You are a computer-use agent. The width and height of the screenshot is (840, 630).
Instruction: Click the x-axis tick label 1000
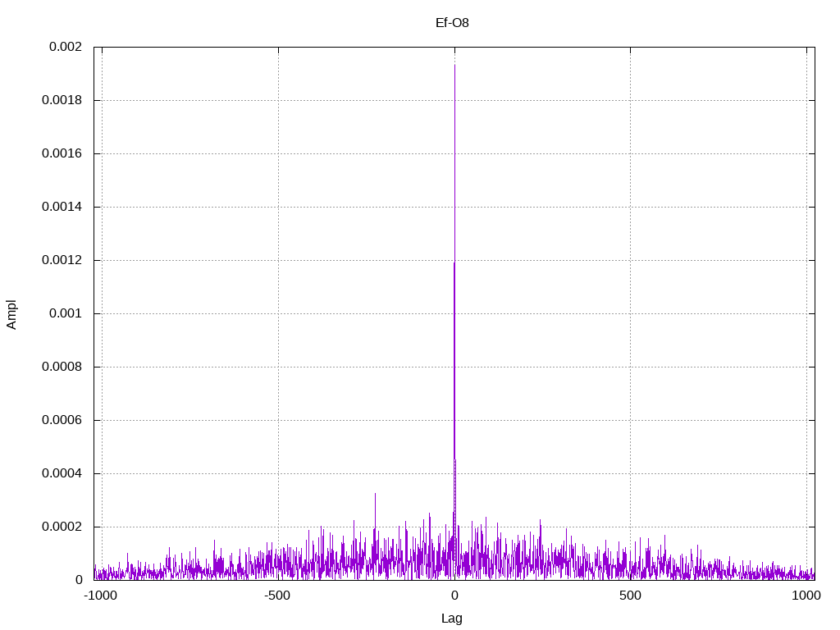(806, 596)
